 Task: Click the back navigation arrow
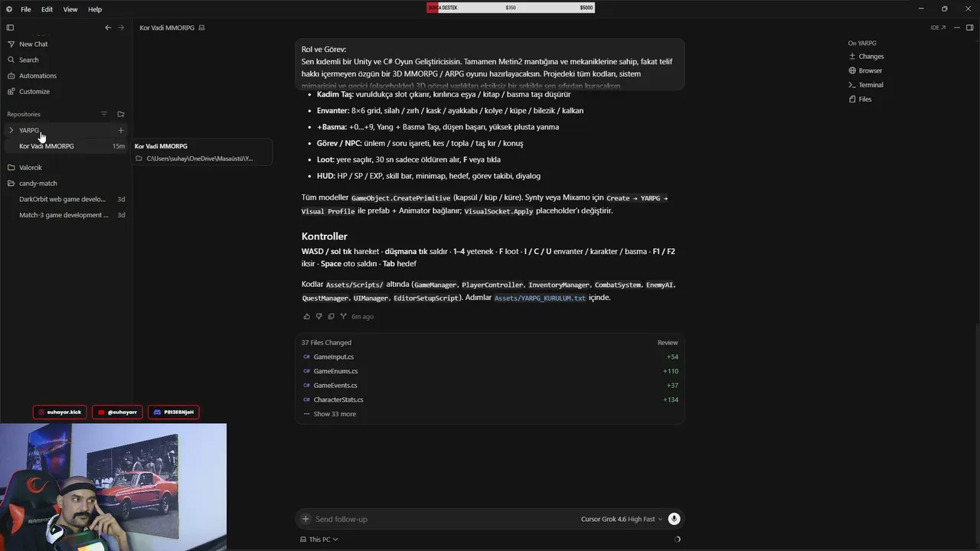pos(108,28)
